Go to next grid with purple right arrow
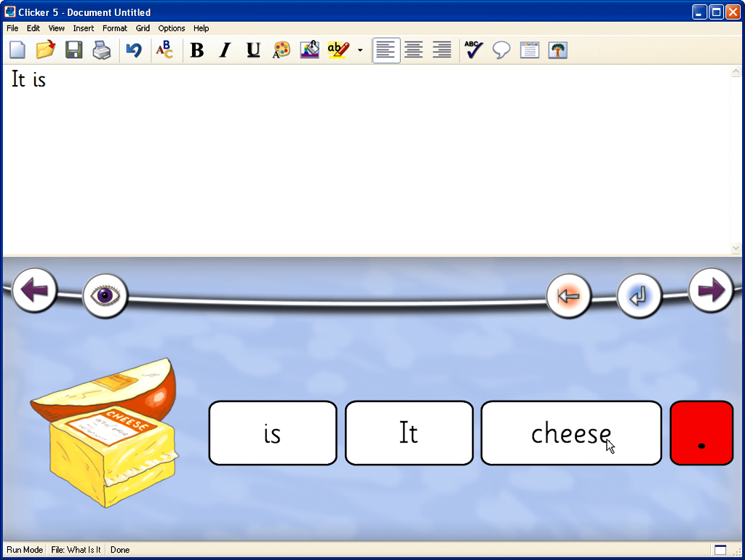 711,290
